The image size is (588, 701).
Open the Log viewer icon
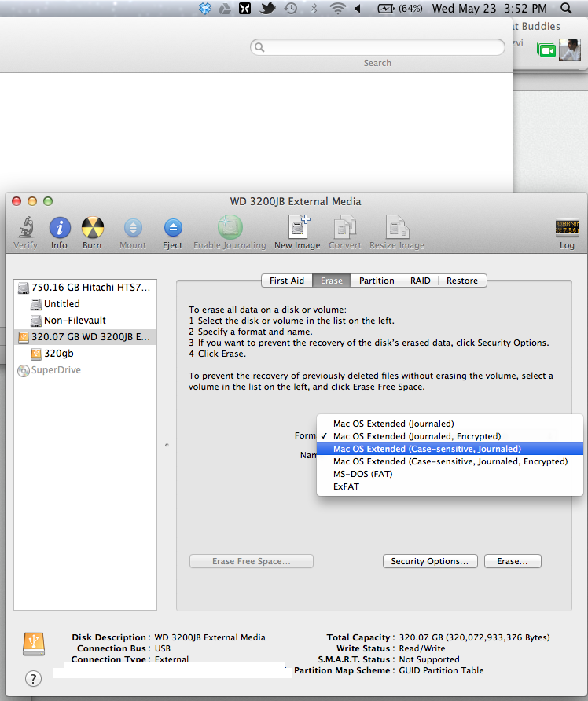tap(567, 227)
